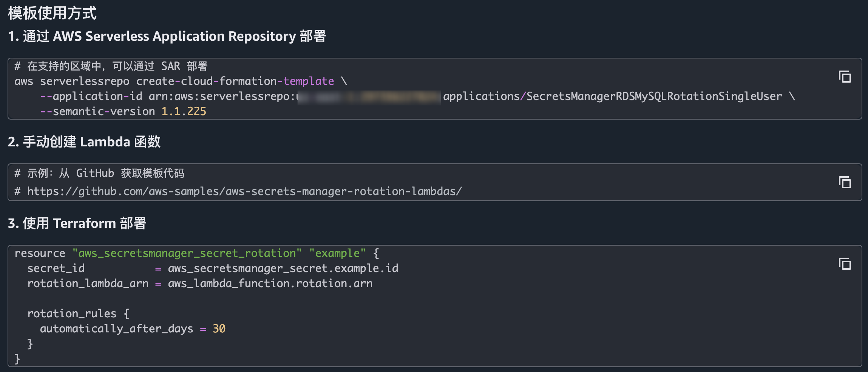The width and height of the screenshot is (868, 372).
Task: Open the GitHub aws-secrets-manager-rotation-lambdas link
Action: 243,191
